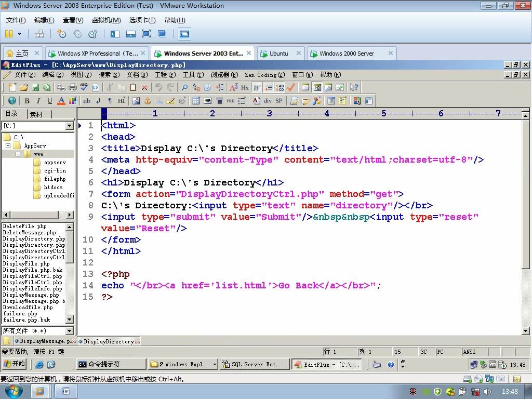Insert an anchor tag with anchor icon

click(x=148, y=100)
